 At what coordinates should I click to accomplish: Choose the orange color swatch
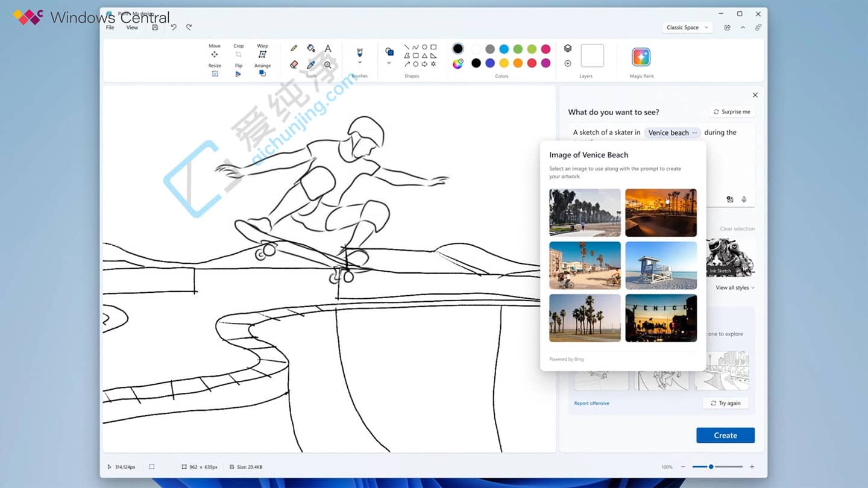point(518,63)
